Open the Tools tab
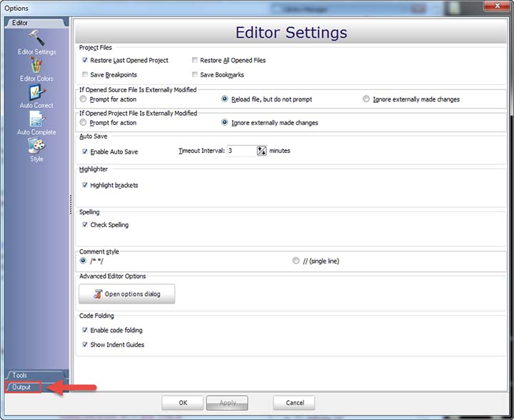Image resolution: width=514 pixels, height=420 pixels. coord(20,375)
